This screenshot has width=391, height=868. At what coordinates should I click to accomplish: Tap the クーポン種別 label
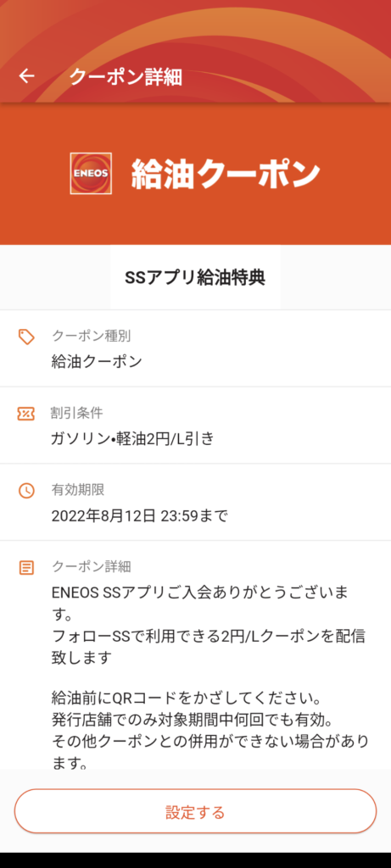point(92,336)
